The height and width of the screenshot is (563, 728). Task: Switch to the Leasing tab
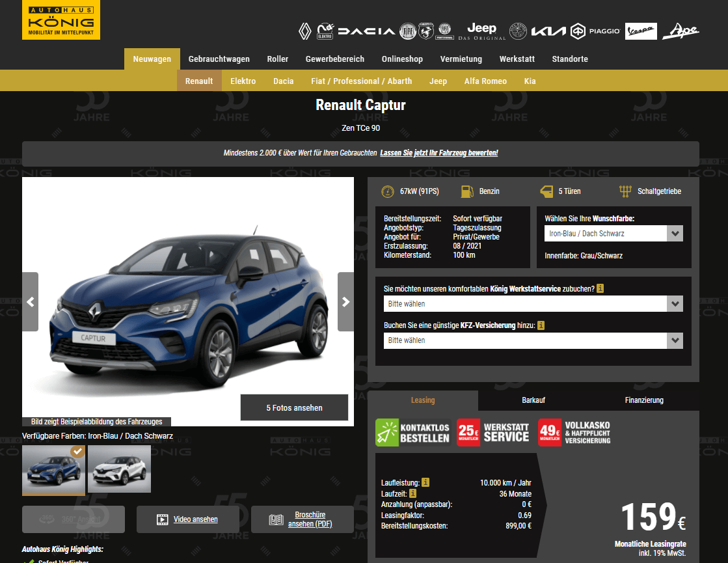point(423,400)
